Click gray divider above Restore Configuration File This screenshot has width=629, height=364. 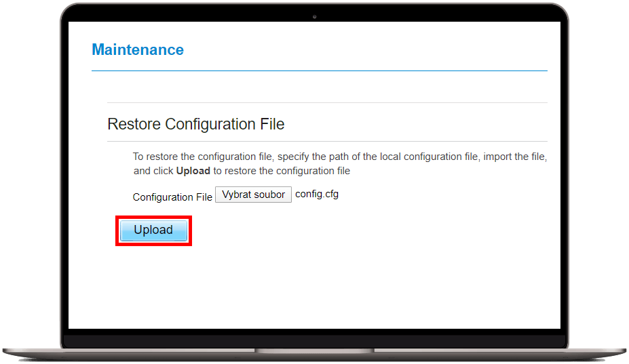pyautogui.click(x=327, y=102)
